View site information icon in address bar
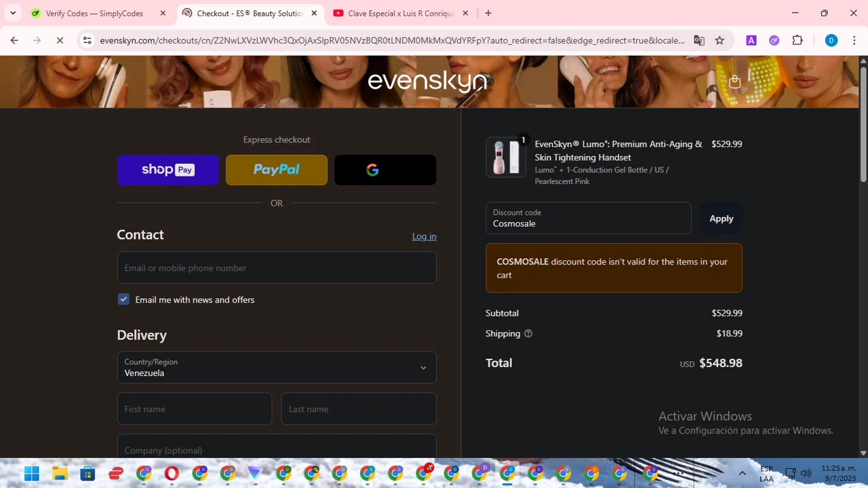Image resolution: width=868 pixels, height=488 pixels. tap(87, 40)
